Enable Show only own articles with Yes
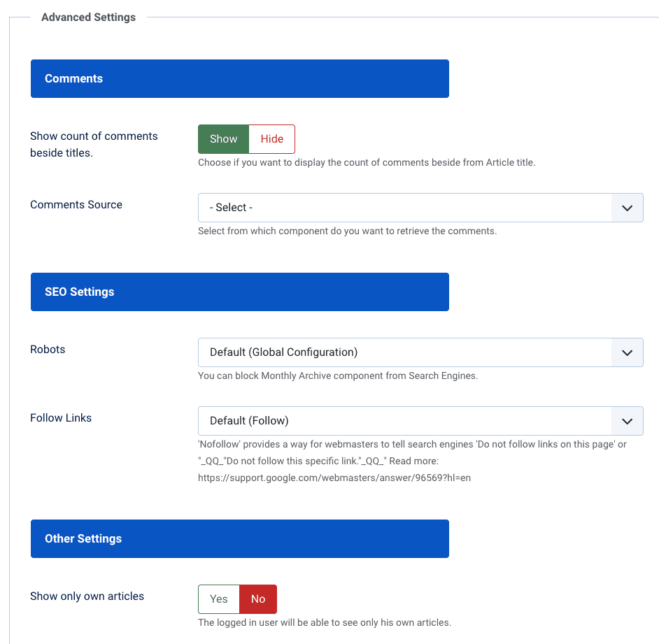 [x=218, y=599]
